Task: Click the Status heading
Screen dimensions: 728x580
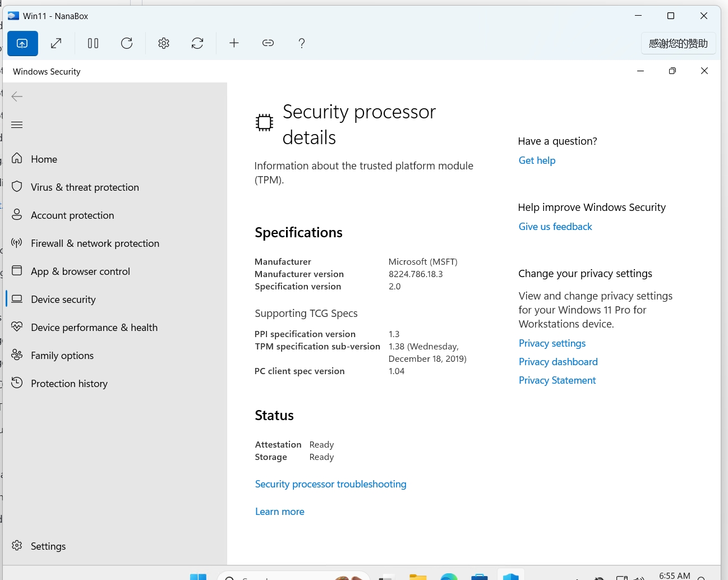Action: pyautogui.click(x=274, y=416)
